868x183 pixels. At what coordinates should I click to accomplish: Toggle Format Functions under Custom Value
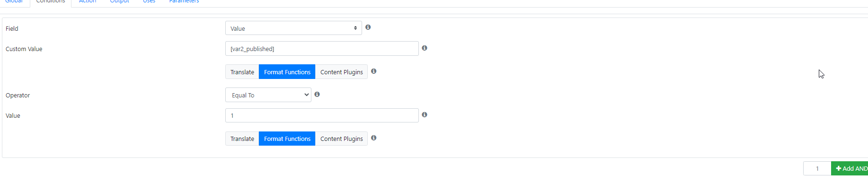pyautogui.click(x=287, y=72)
